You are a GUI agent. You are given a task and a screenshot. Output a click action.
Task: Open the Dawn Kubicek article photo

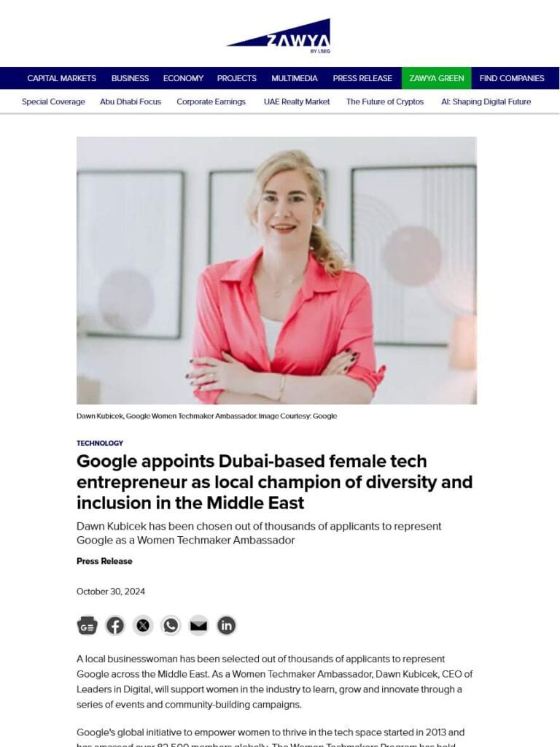click(276, 271)
